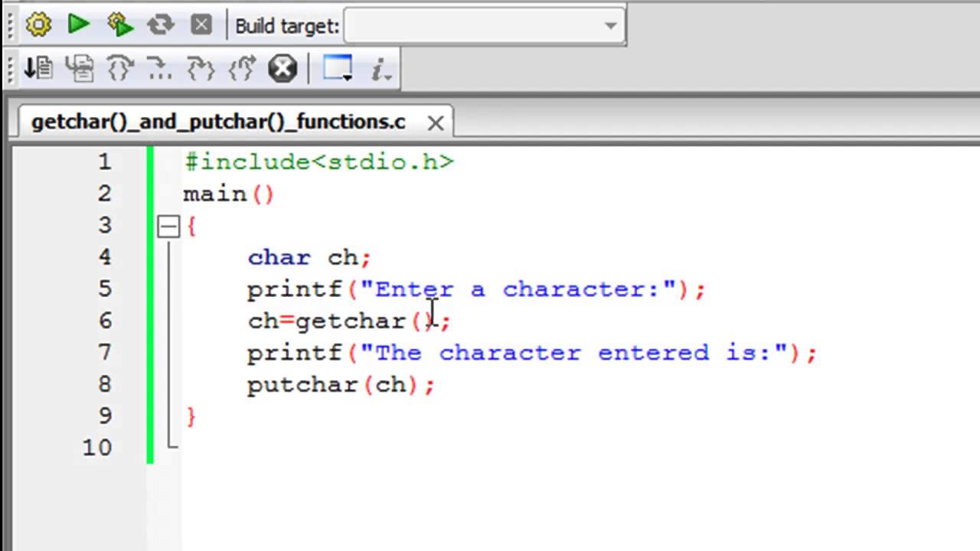Rebuild the project
980x551 pixels.
click(160, 24)
